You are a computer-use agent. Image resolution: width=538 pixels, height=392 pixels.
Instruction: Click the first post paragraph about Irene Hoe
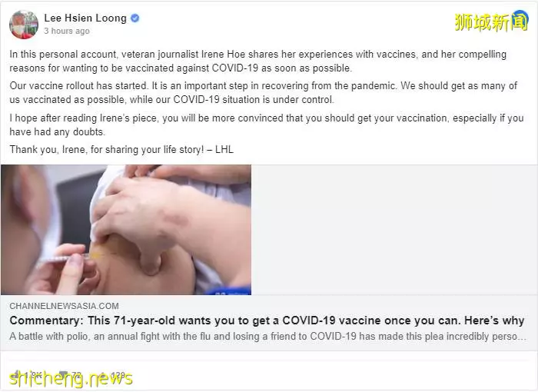pos(258,61)
